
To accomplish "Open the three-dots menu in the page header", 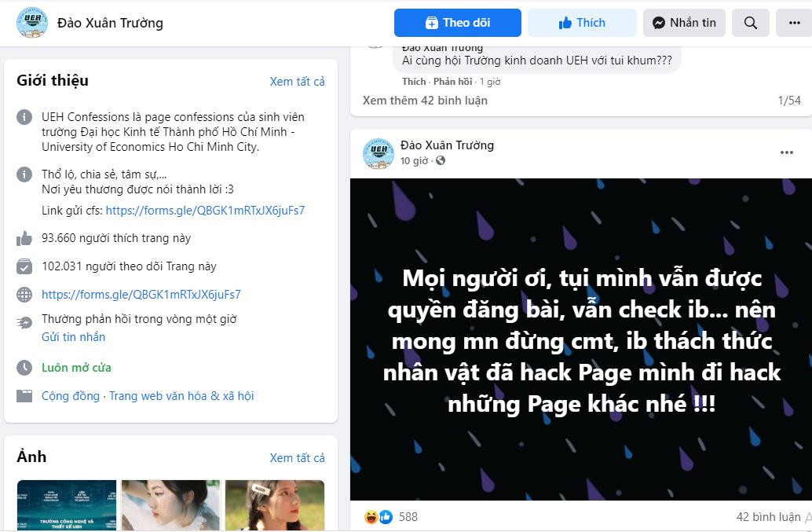I will pyautogui.click(x=794, y=23).
